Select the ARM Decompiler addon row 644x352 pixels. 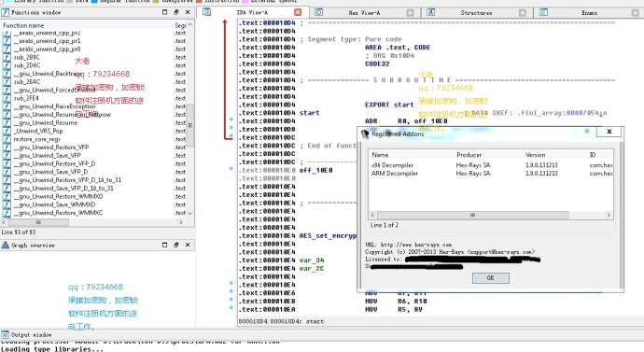click(x=491, y=174)
